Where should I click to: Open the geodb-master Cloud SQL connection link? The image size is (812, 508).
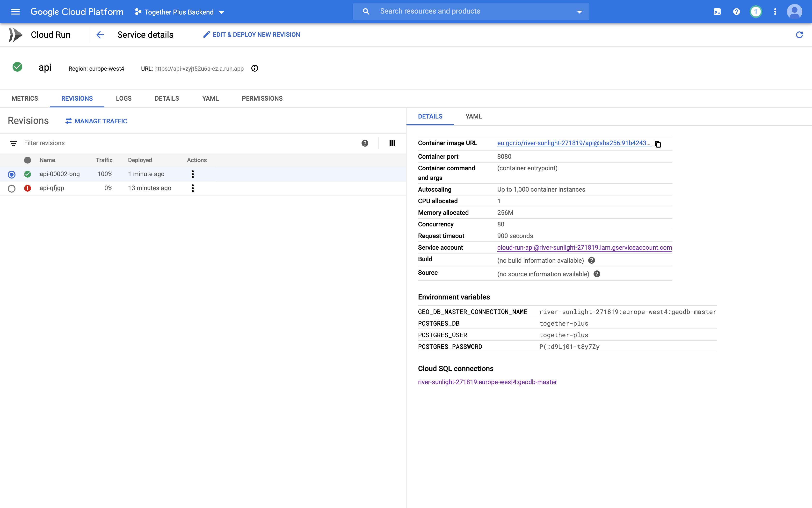point(487,382)
